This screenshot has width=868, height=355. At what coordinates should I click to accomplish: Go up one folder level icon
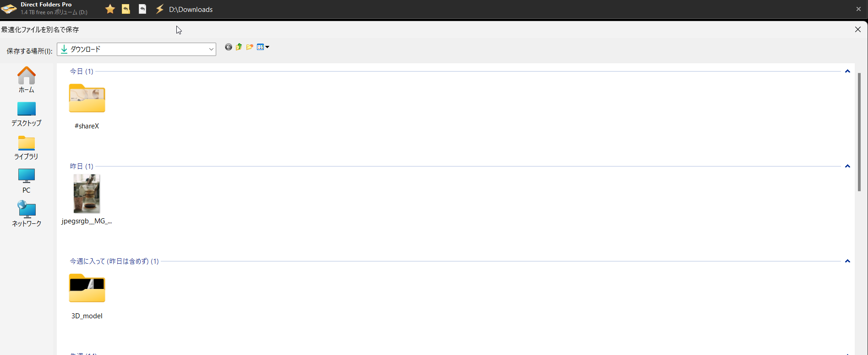point(239,47)
